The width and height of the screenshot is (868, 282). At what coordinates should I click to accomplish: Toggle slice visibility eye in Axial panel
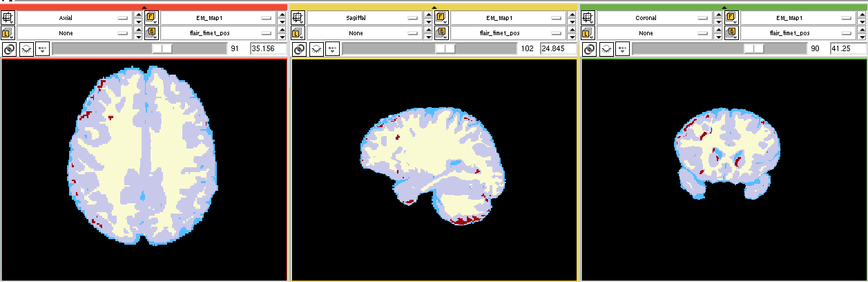click(26, 49)
